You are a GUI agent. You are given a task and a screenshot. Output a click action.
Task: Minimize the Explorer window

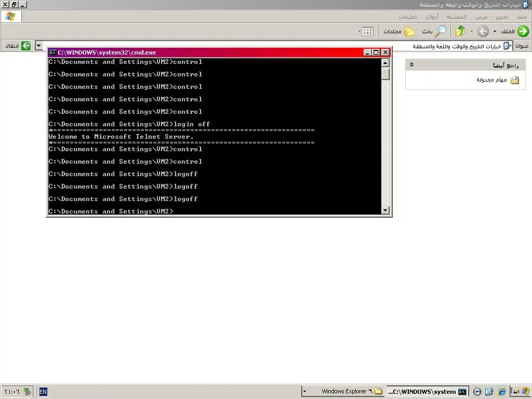[23, 4]
